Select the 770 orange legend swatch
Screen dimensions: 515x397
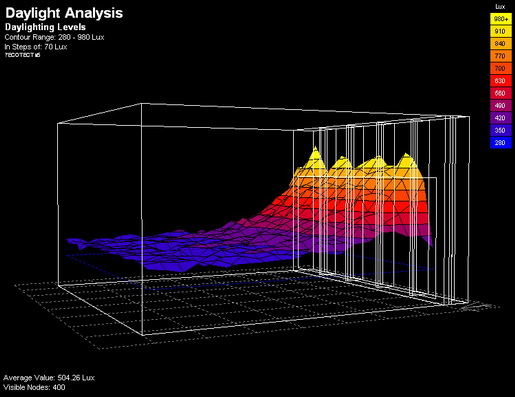coord(501,56)
